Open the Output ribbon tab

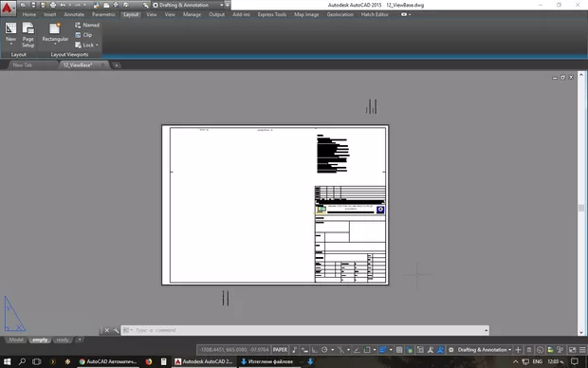(x=217, y=14)
